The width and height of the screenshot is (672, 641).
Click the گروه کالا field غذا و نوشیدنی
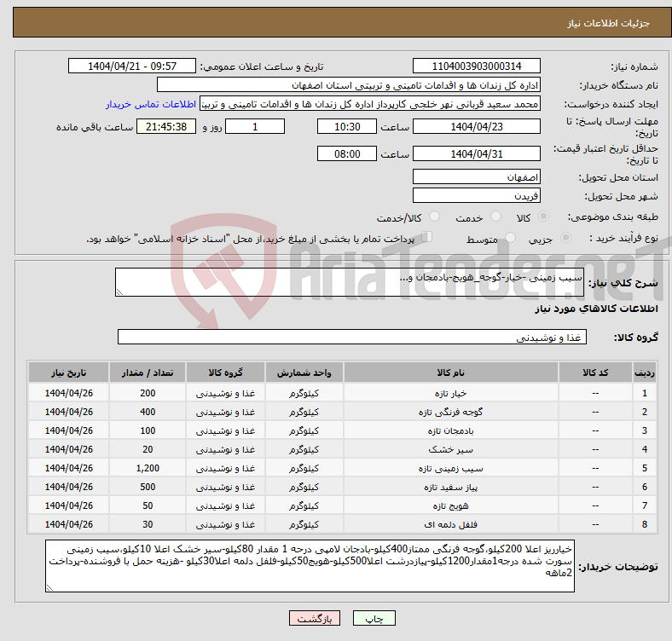(x=352, y=337)
